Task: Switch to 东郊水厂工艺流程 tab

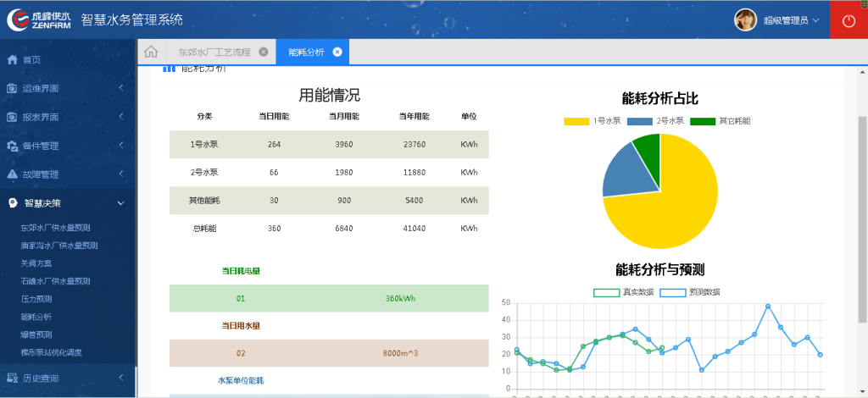Action: pos(214,52)
